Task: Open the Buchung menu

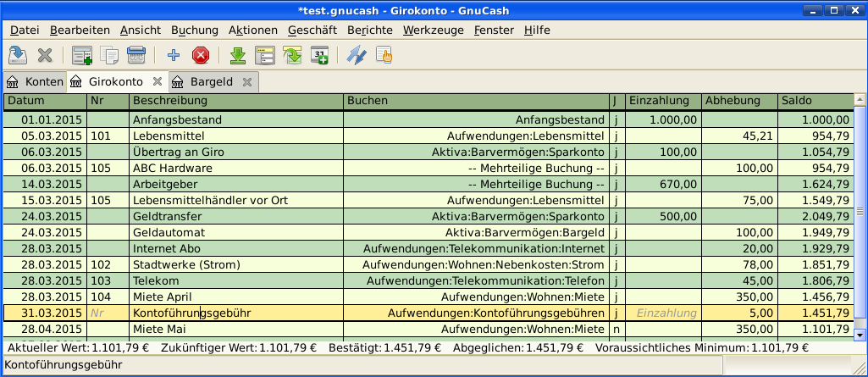Action: [195, 30]
